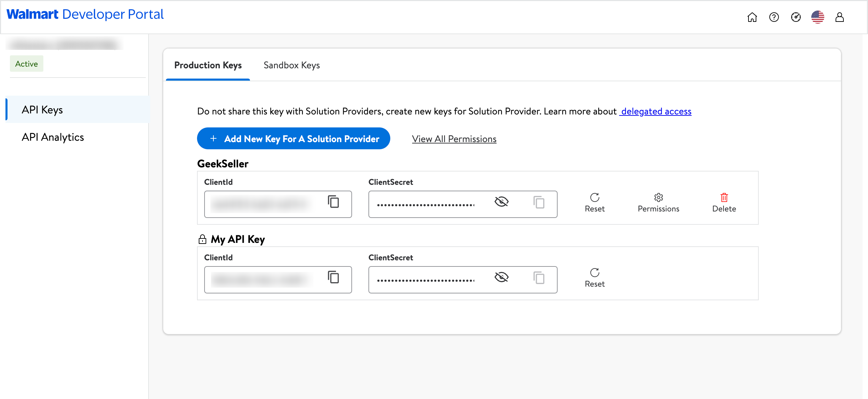Copy the GeekSeller ClientSecret
868x399 pixels.
click(x=539, y=202)
